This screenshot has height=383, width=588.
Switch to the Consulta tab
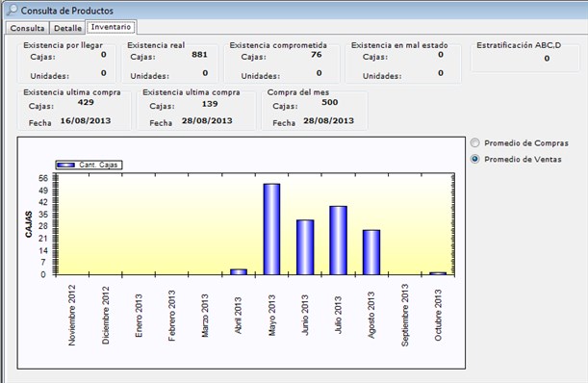point(27,28)
